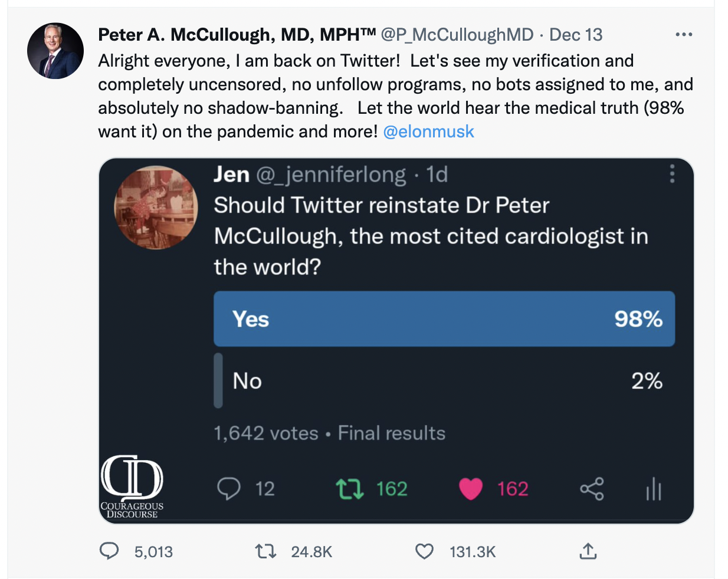
Task: Click Peter McCullough's profile avatar
Action: (55, 51)
